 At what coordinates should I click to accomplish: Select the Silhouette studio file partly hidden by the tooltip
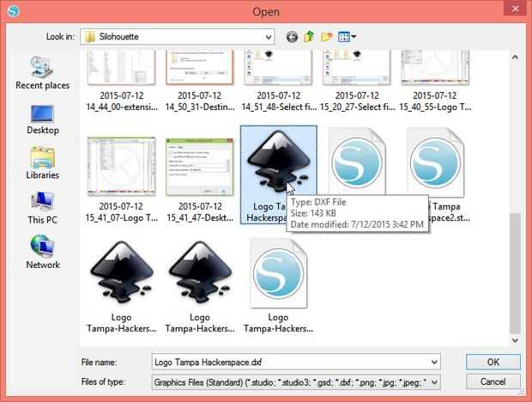357,161
